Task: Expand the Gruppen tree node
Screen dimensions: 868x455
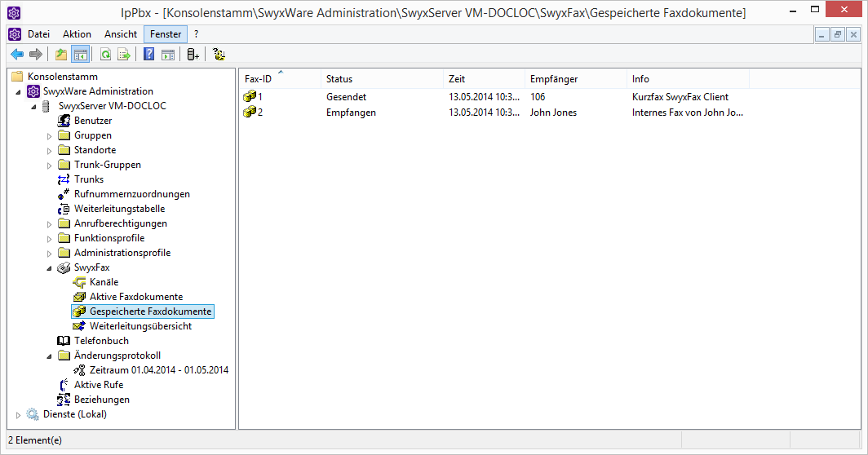Action: coord(49,135)
